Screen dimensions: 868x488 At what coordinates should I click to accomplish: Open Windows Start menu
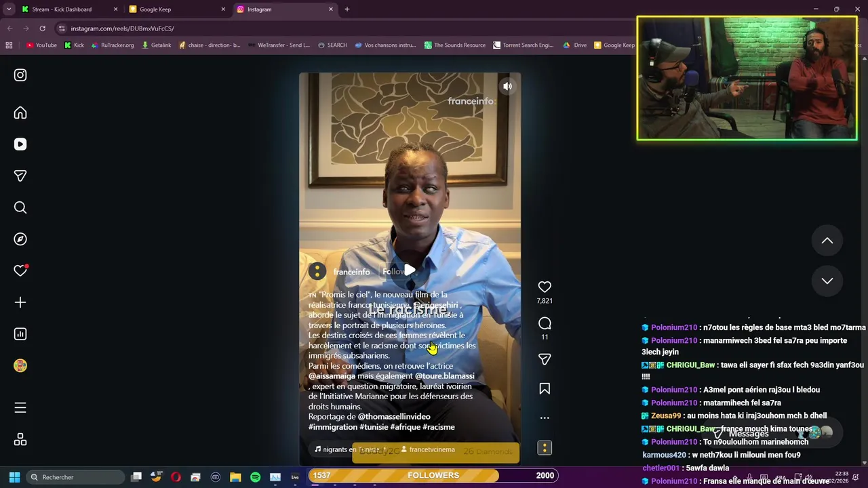coord(14,477)
